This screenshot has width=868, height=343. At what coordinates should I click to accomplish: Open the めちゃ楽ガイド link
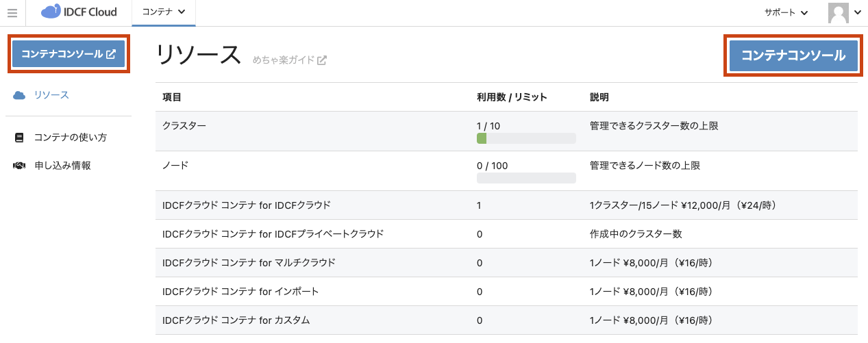pos(283,60)
